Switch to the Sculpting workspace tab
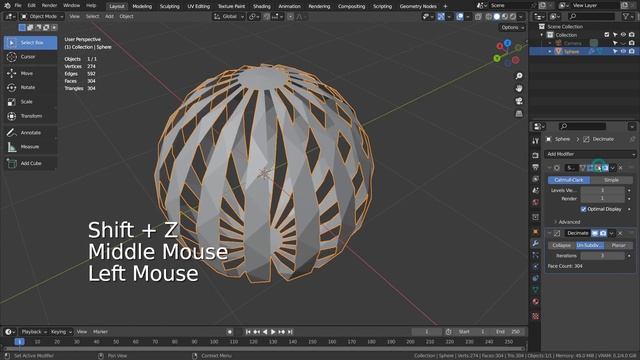640x360 pixels. (169, 6)
